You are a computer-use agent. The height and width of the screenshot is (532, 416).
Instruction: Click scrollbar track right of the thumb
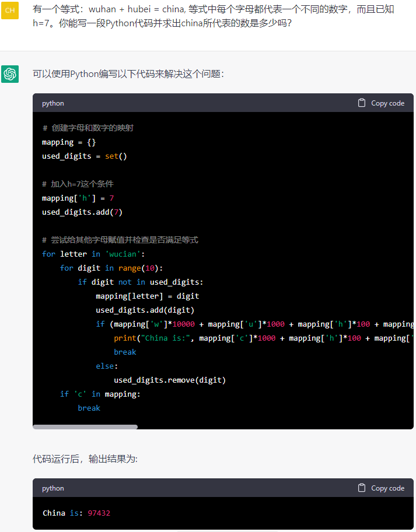[274, 427]
